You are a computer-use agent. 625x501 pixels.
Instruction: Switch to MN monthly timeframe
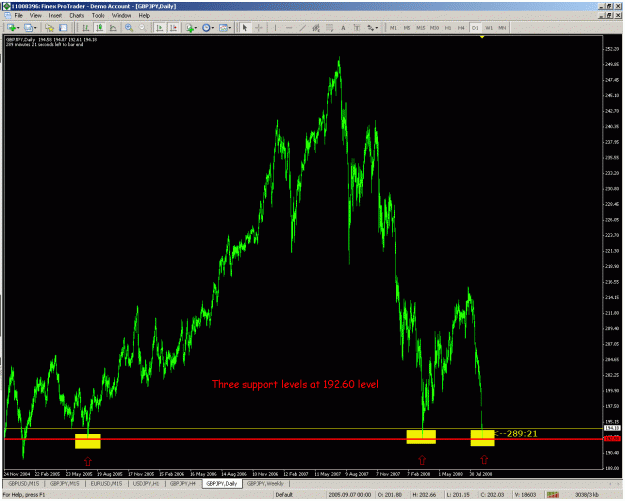tap(502, 28)
